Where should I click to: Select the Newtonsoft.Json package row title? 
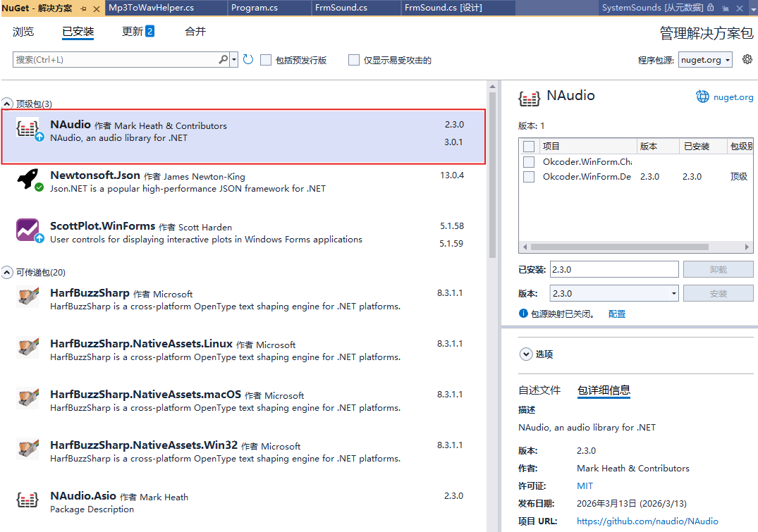[x=95, y=175]
